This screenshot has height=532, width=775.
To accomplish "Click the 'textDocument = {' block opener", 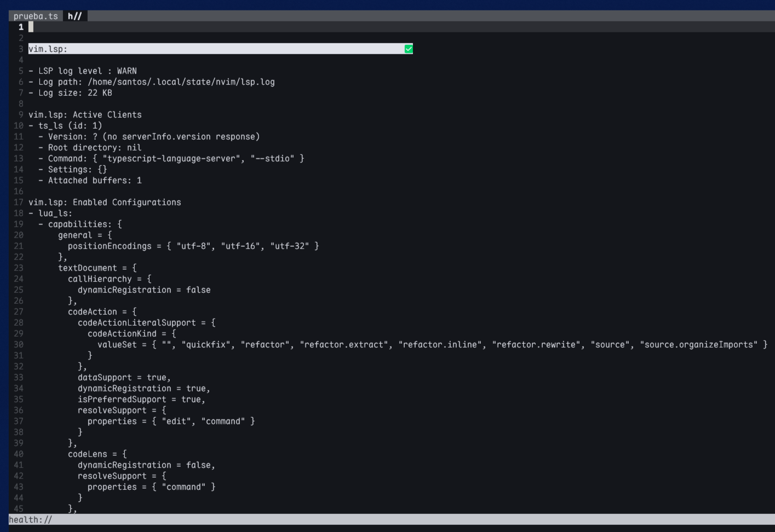I will (x=97, y=268).
